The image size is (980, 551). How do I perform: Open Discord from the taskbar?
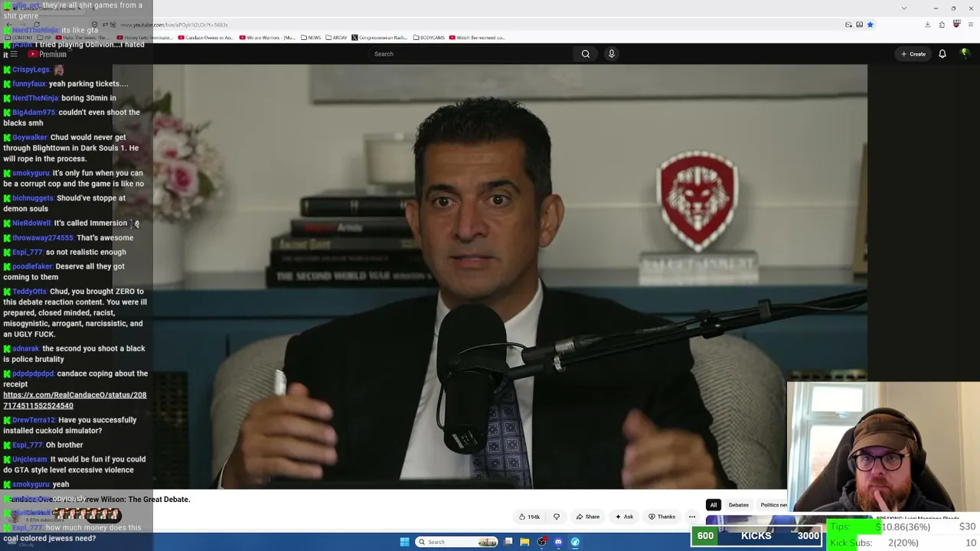point(558,542)
